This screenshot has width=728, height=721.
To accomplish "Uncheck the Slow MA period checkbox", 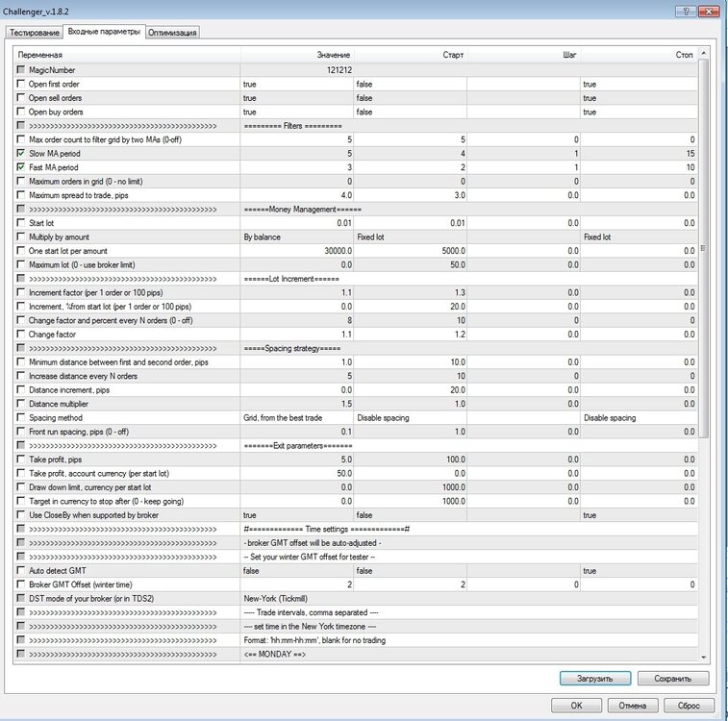I will click(x=20, y=153).
